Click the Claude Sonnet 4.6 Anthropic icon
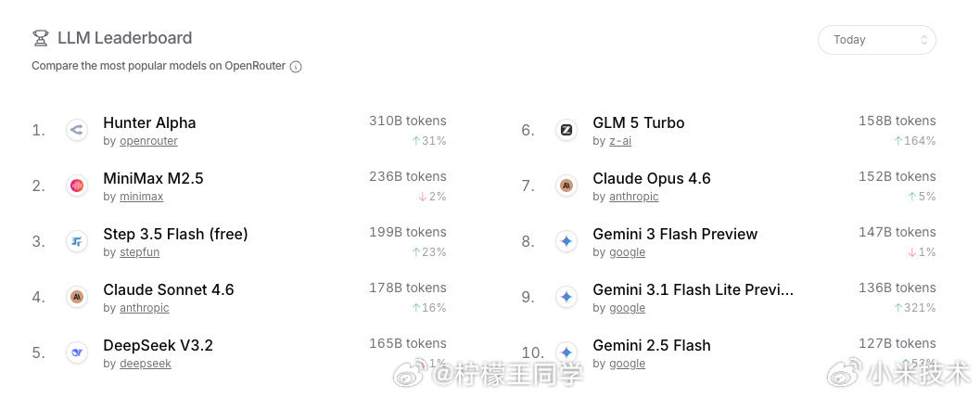980x397 pixels. click(77, 297)
